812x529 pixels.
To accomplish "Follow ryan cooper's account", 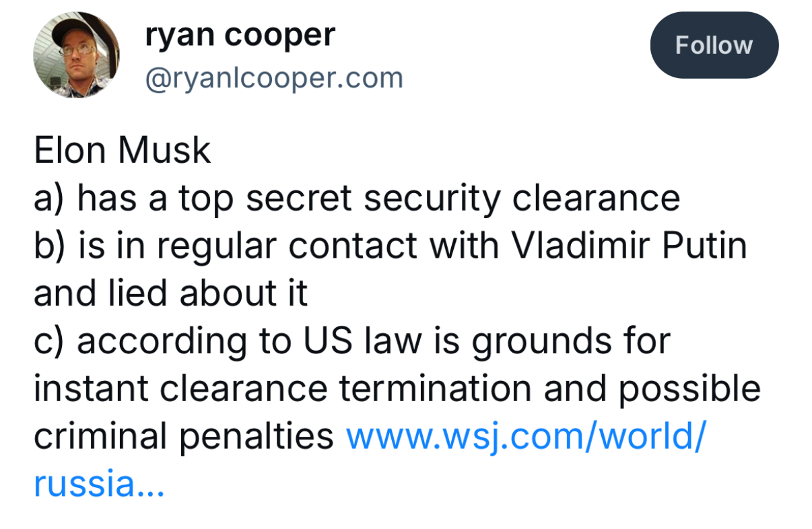I will click(x=714, y=45).
